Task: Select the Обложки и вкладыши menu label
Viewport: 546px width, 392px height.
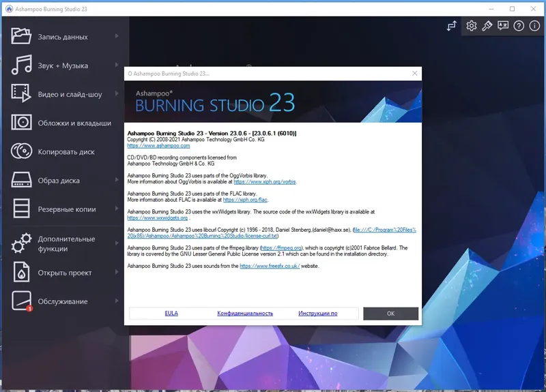Action: [x=74, y=123]
